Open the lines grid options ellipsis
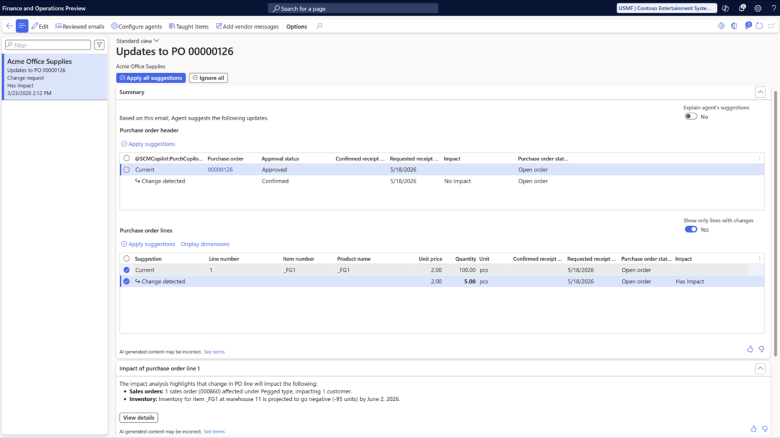 (x=759, y=259)
